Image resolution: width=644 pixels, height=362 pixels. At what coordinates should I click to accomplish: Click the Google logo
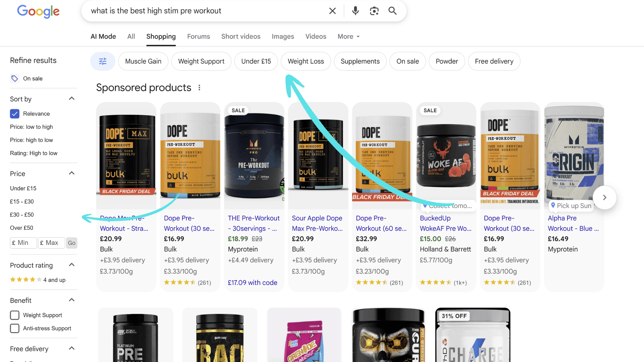pos(38,11)
